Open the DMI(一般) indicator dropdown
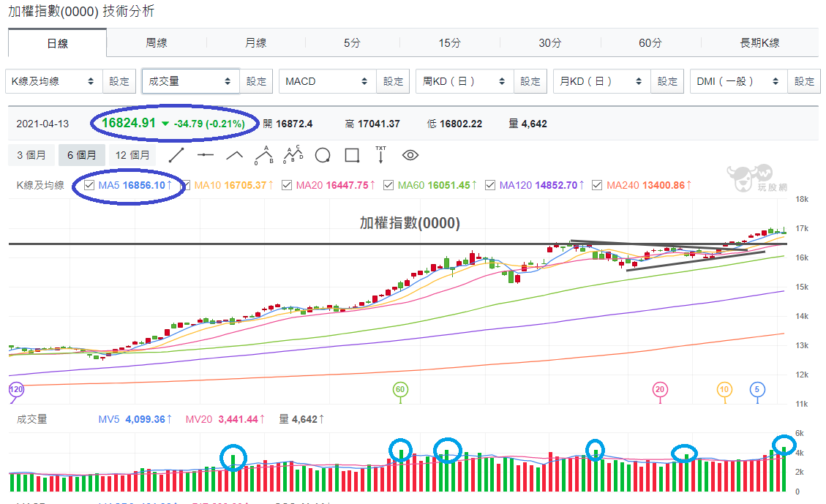This screenshot has height=504, width=826. [738, 81]
